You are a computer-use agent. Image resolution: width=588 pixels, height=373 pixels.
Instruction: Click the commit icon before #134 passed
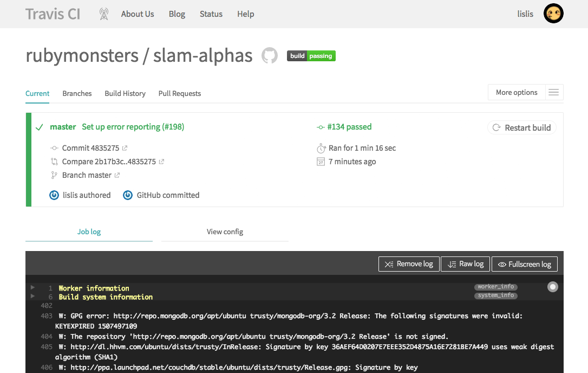pos(321,127)
